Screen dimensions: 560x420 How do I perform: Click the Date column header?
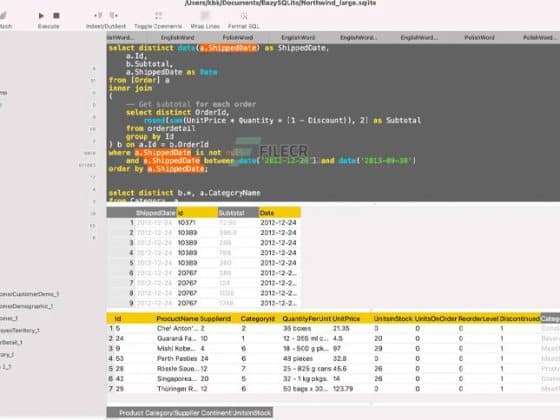coord(280,213)
